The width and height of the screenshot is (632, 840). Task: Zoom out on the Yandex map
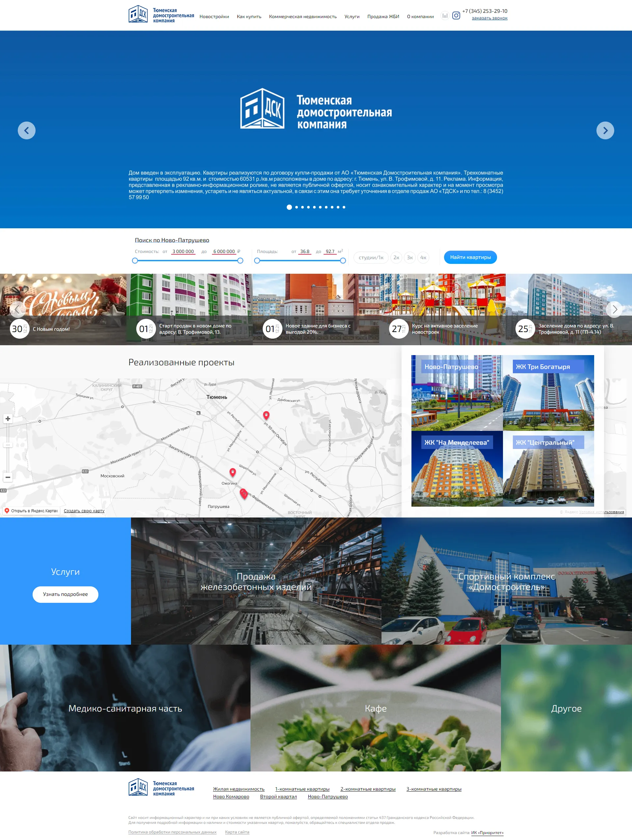point(8,477)
